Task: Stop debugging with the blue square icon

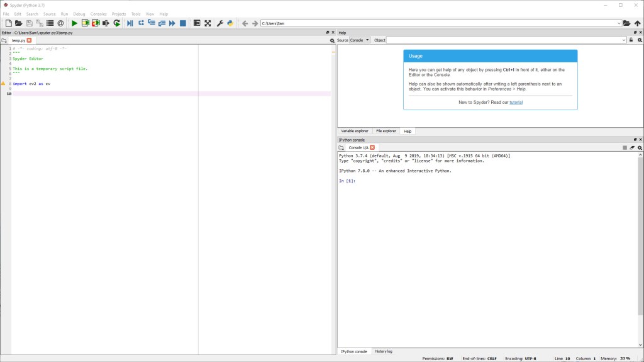Action: tap(183, 23)
